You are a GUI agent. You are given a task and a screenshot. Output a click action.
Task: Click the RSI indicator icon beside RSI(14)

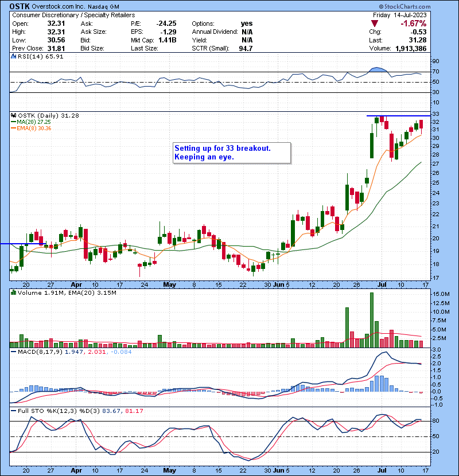click(x=13, y=56)
